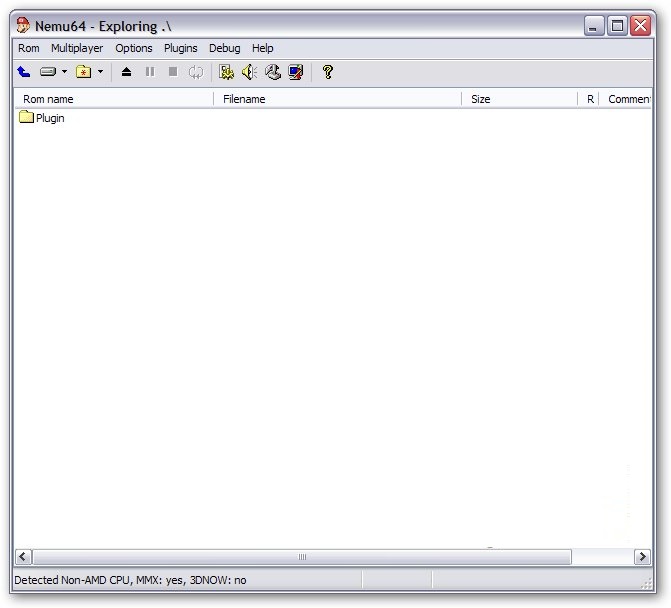Click the favorite folders icon
Image resolution: width=671 pixels, height=608 pixels.
coord(84,72)
